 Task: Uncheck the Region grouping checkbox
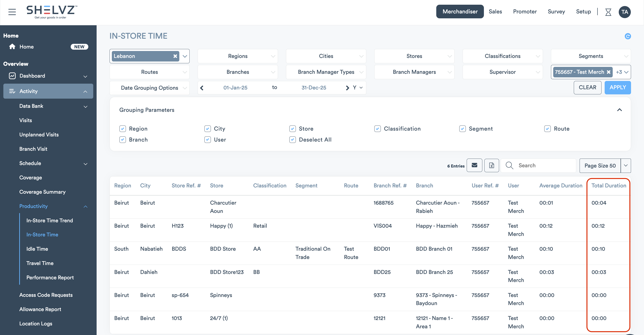pyautogui.click(x=123, y=129)
